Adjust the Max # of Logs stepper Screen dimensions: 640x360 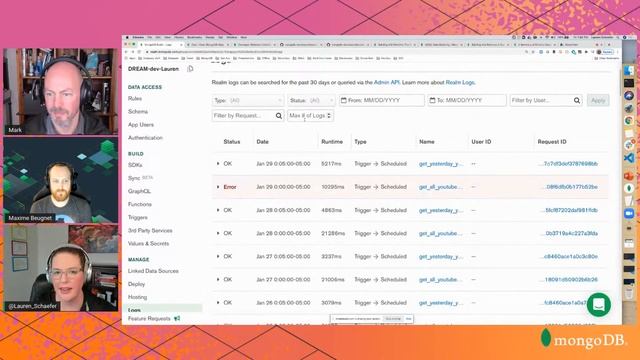point(329,116)
